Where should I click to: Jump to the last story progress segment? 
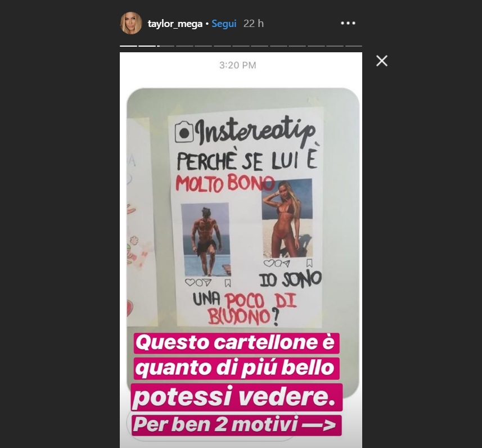point(354,46)
